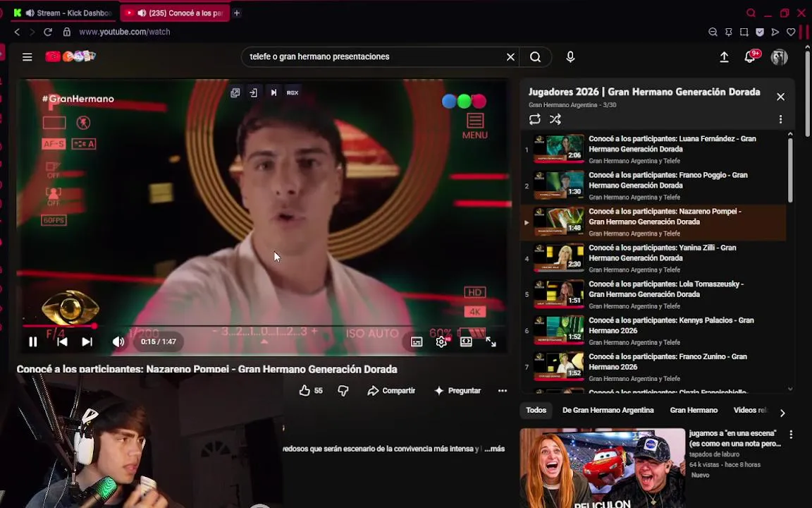This screenshot has width=812, height=508.
Task: Open the Gran Hermano Argentina channel link
Action: [x=563, y=105]
